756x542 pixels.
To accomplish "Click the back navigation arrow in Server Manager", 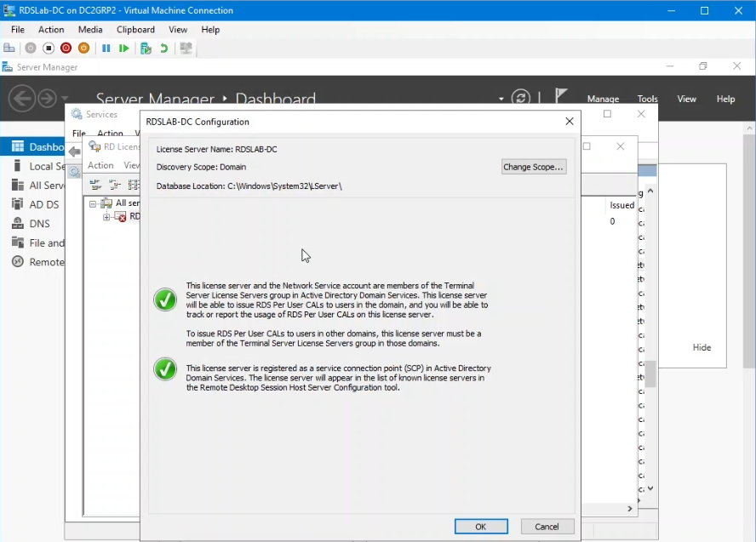I will coord(21,99).
